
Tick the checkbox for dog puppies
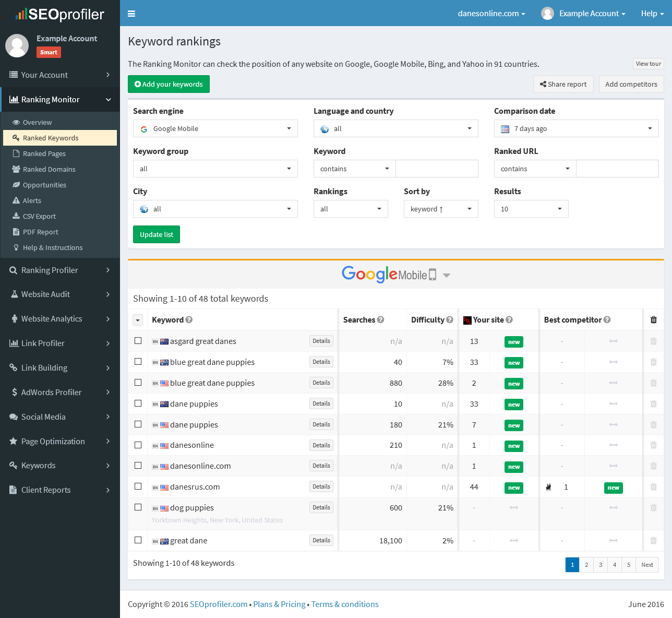click(x=138, y=507)
